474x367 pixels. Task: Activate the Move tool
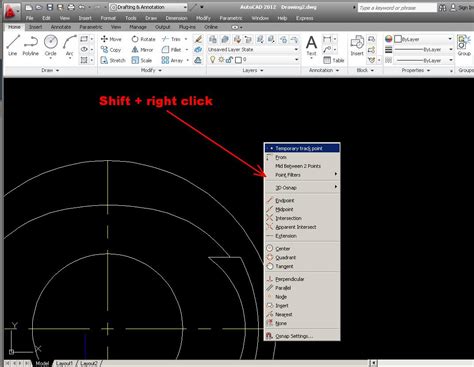tap(111, 39)
